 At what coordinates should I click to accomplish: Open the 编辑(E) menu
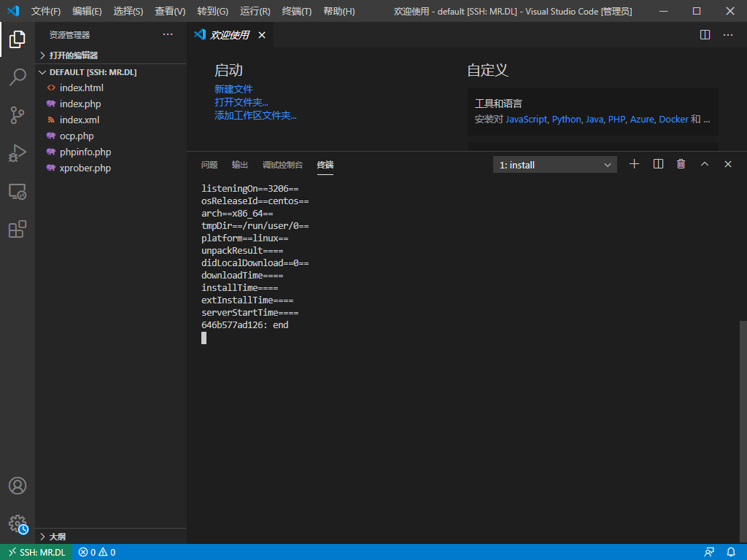coord(87,11)
